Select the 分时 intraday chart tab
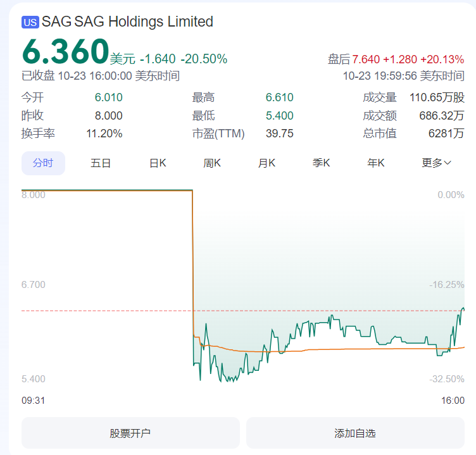 [43, 163]
